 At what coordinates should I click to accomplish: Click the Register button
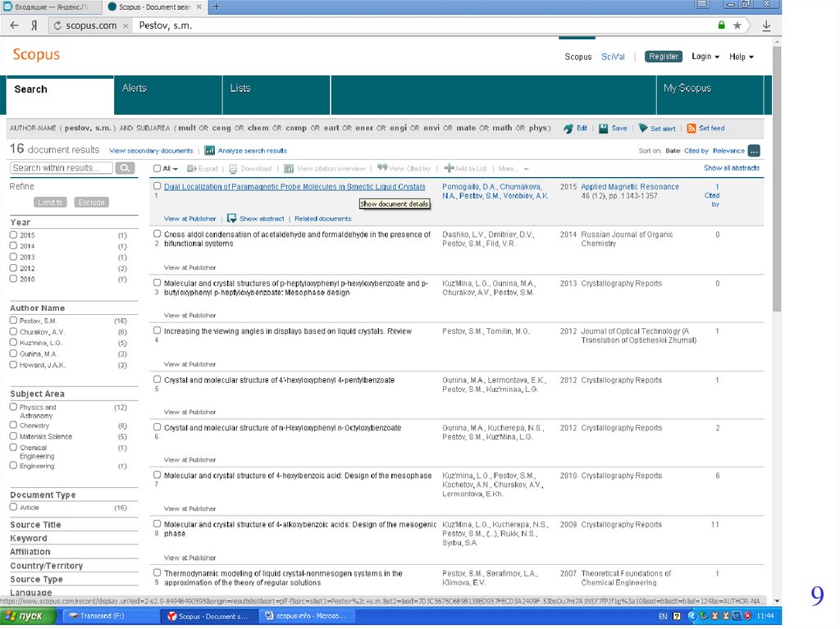pyautogui.click(x=663, y=57)
